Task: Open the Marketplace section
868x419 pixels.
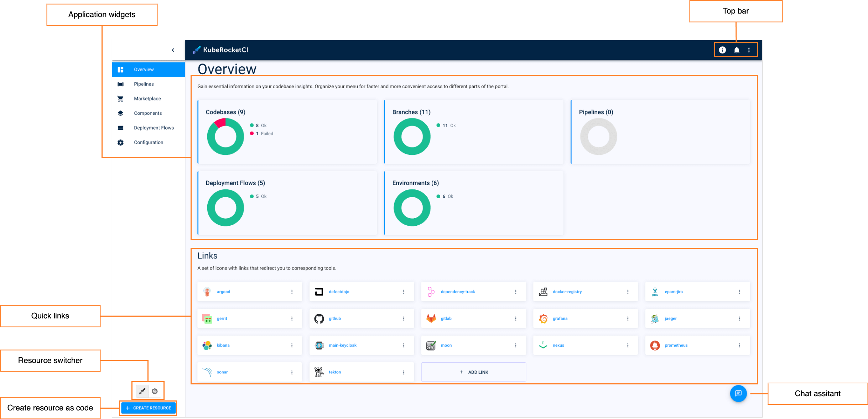Action: [x=147, y=98]
